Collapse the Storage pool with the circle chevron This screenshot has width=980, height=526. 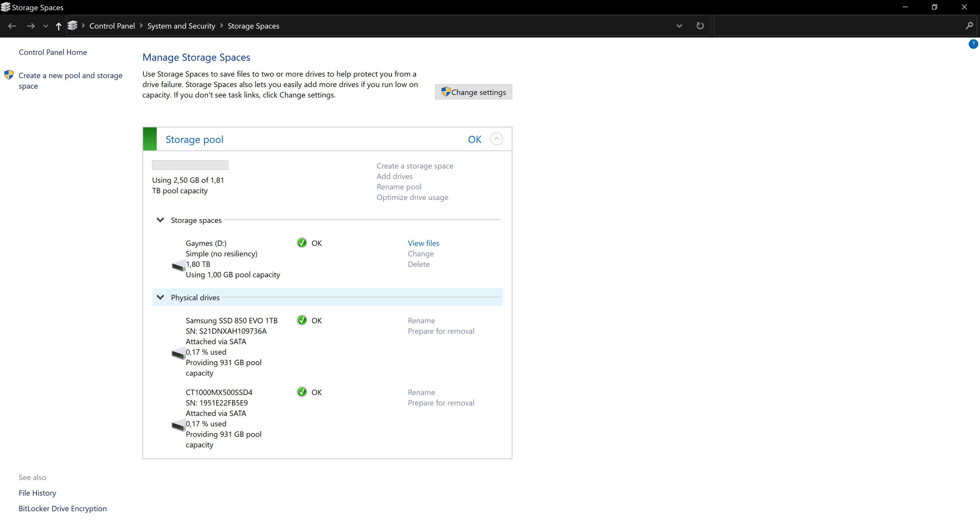(496, 139)
